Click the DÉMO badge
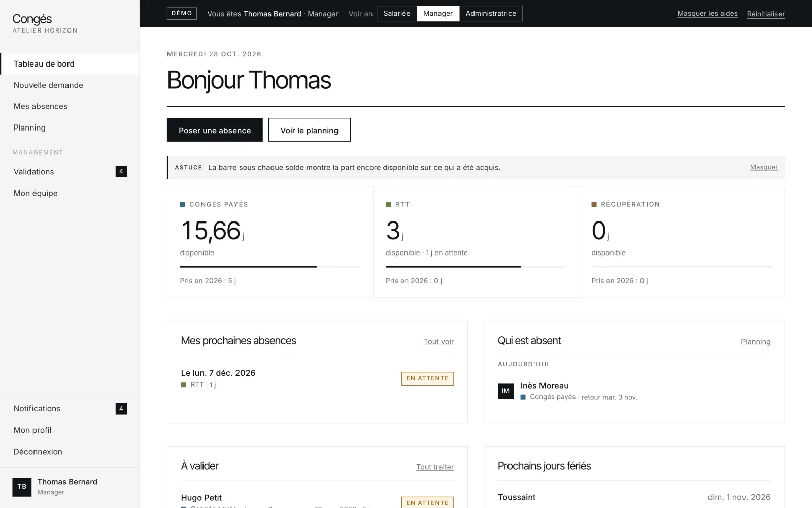The width and height of the screenshot is (812, 508). 182,13
